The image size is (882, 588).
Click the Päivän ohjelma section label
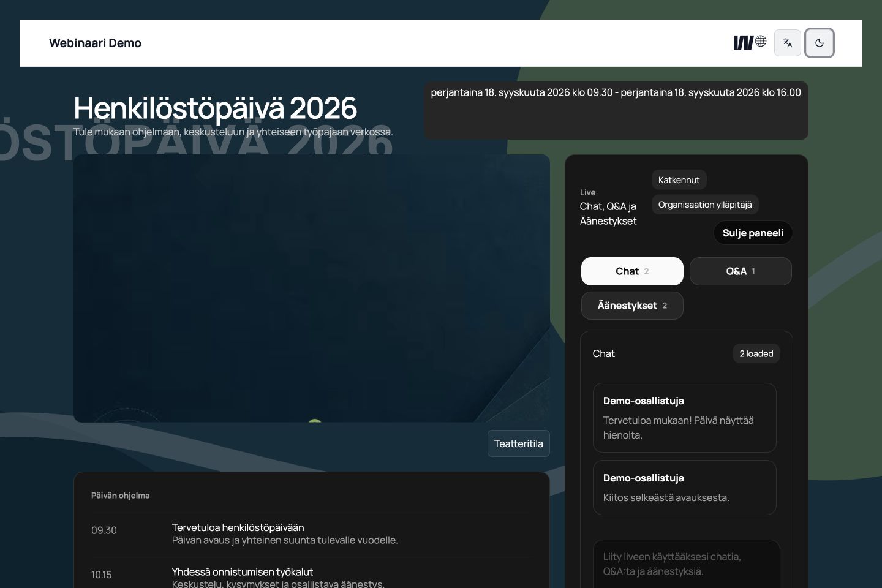click(121, 496)
